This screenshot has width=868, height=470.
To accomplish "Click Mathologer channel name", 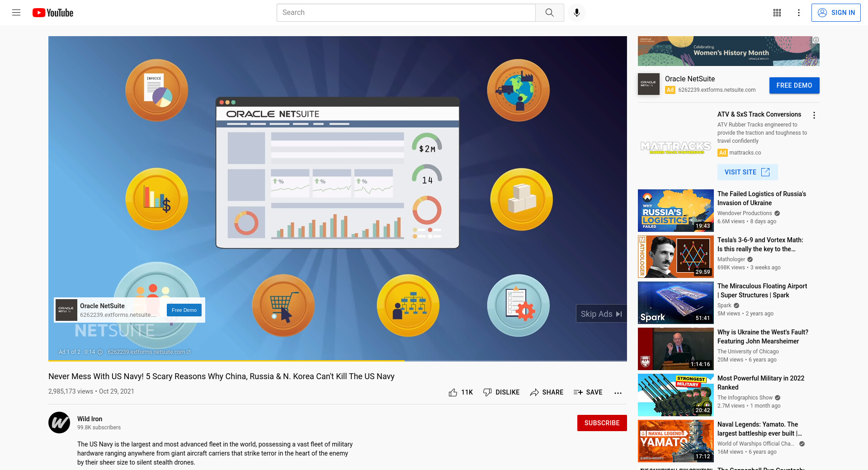I will tap(731, 259).
